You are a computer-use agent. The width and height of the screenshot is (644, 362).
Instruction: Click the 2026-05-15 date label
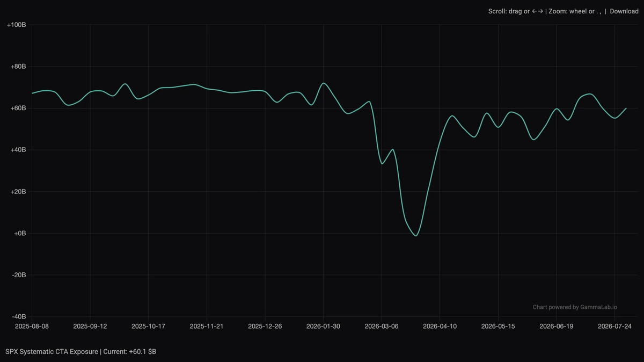[x=498, y=326]
